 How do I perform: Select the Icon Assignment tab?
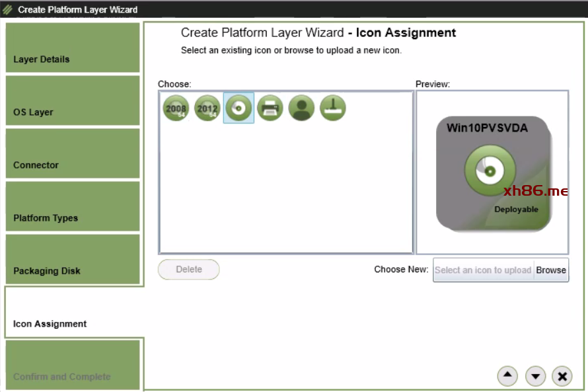(x=73, y=313)
